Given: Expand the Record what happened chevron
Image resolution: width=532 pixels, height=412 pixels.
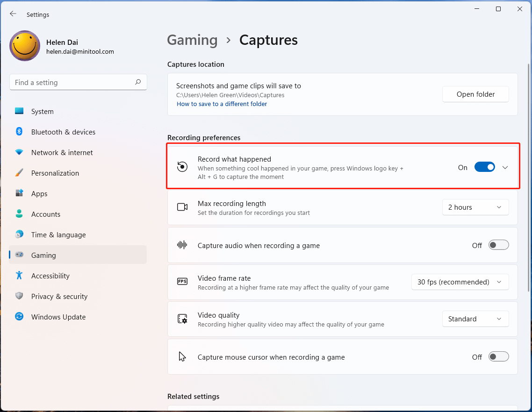Looking at the screenshot, I should pyautogui.click(x=505, y=168).
